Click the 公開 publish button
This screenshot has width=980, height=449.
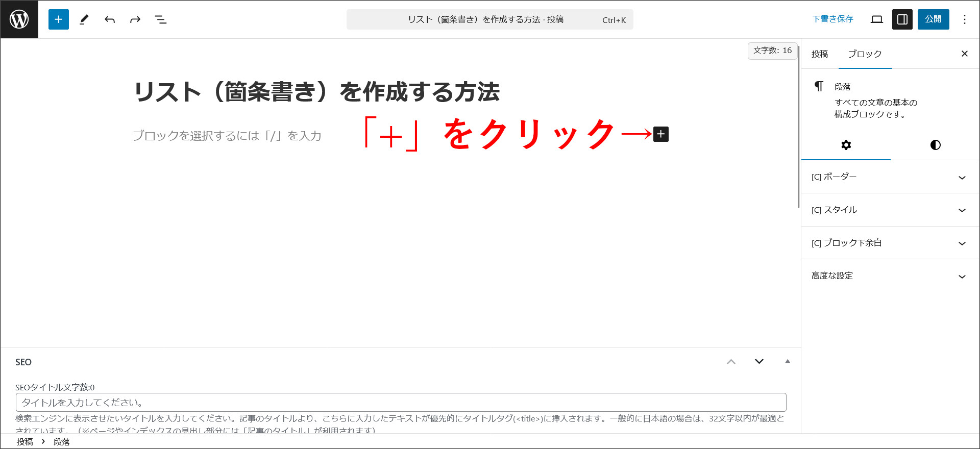click(x=933, y=19)
